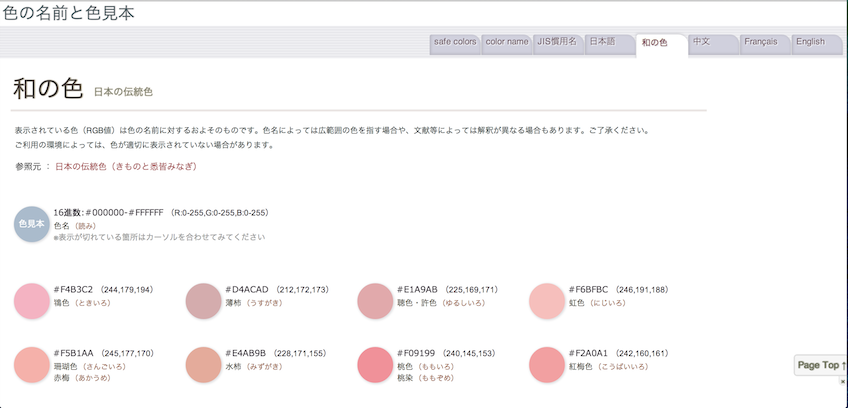
Task: Select the 珊瑚色 #F5B1AA swatch
Action: coord(31,364)
